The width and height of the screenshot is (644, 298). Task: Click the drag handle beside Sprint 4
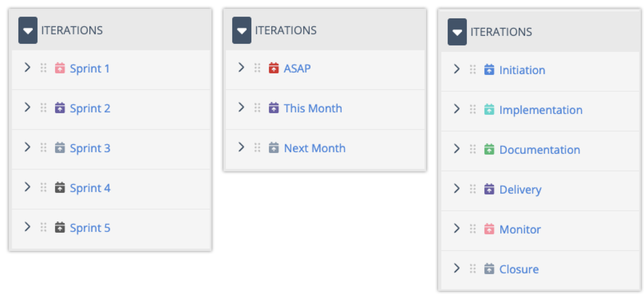pyautogui.click(x=43, y=188)
